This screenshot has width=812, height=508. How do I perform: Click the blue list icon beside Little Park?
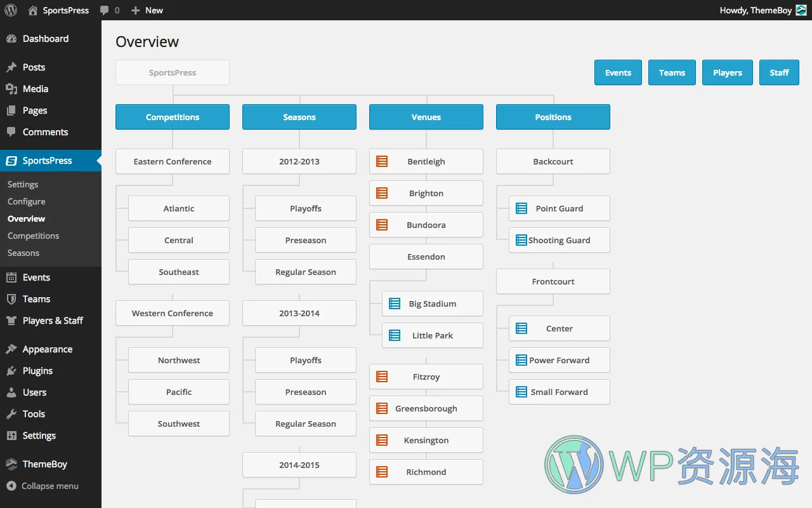395,335
